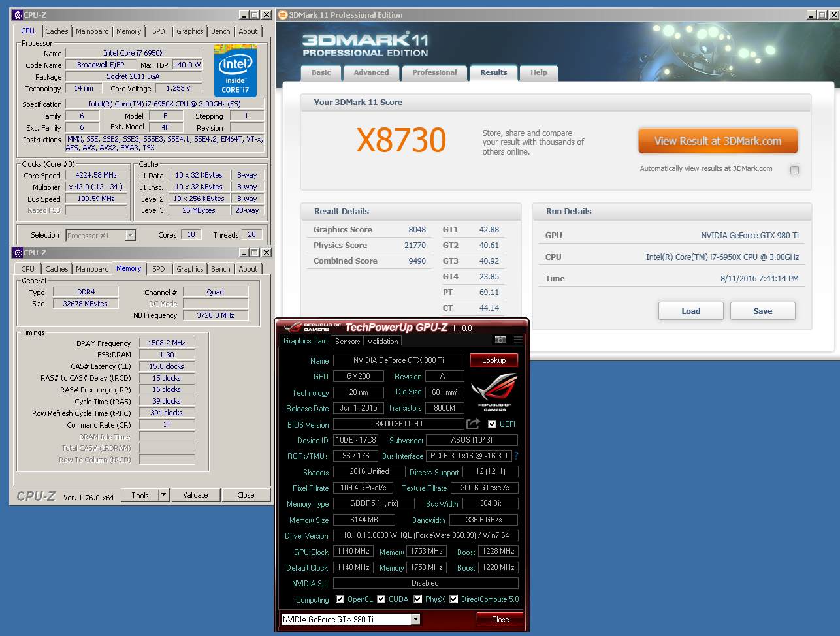
Task: Open Graphics tab in Memory CPU-Z window
Action: pyautogui.click(x=190, y=269)
